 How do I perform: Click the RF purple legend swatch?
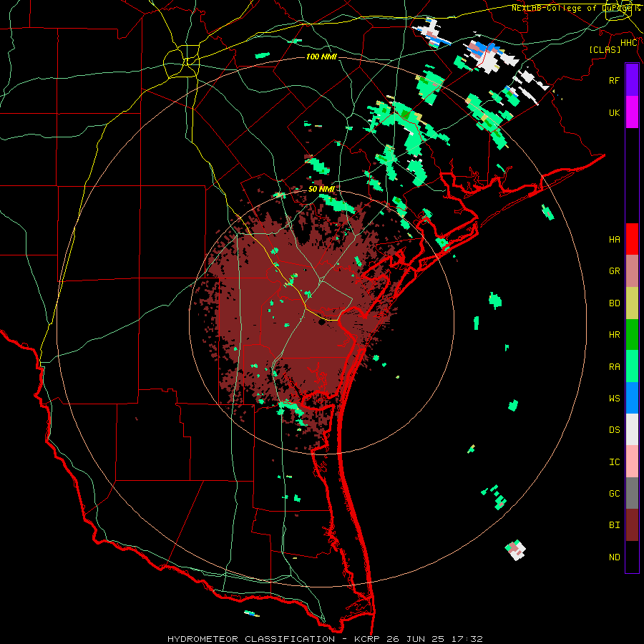632,80
